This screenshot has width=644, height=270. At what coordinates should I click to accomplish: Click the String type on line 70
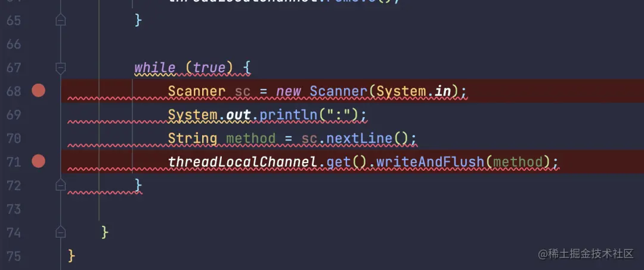tap(193, 139)
